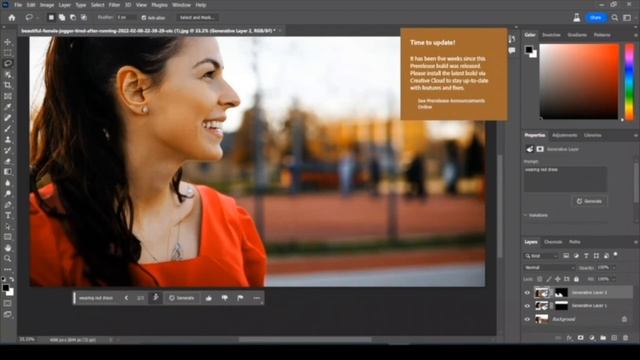Viewport: 640px width, 360px height.
Task: Open the Filter menu
Action: 114,5
